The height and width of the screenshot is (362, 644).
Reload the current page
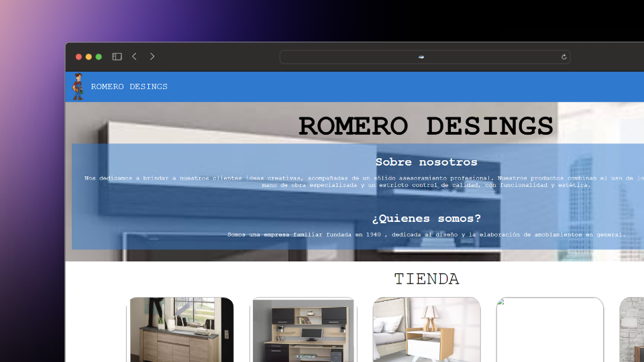pos(564,57)
